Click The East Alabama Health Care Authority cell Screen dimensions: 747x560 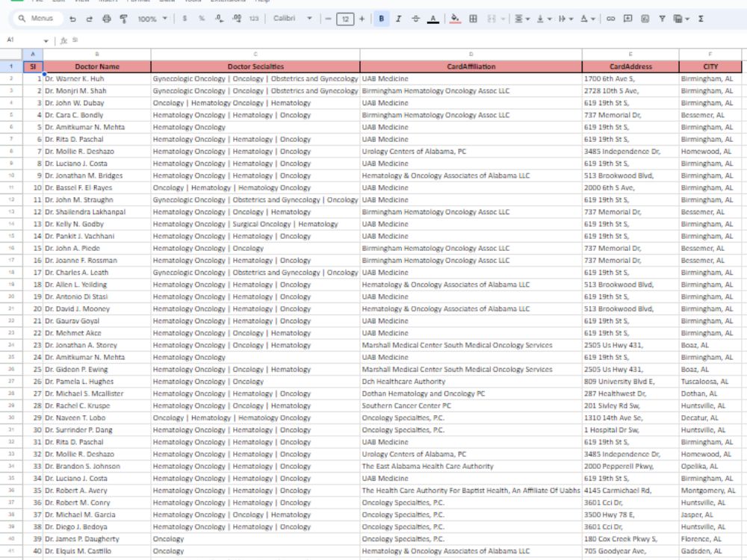[x=471, y=466]
